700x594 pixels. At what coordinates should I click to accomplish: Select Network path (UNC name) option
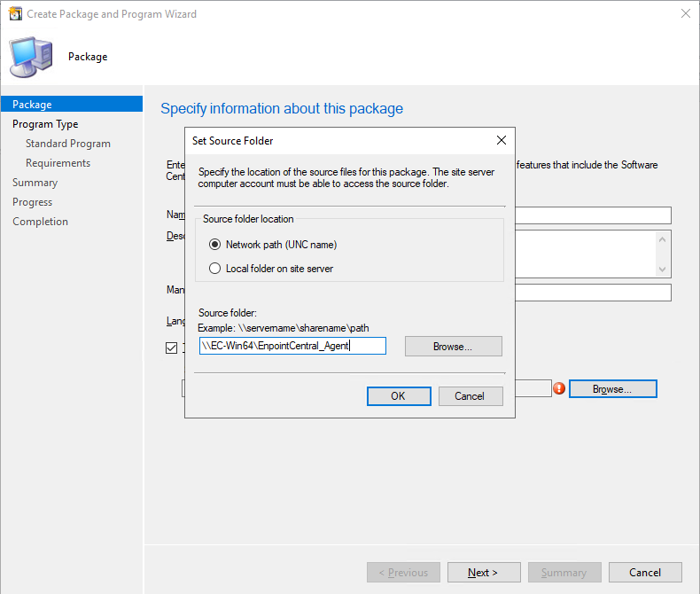[x=214, y=245]
